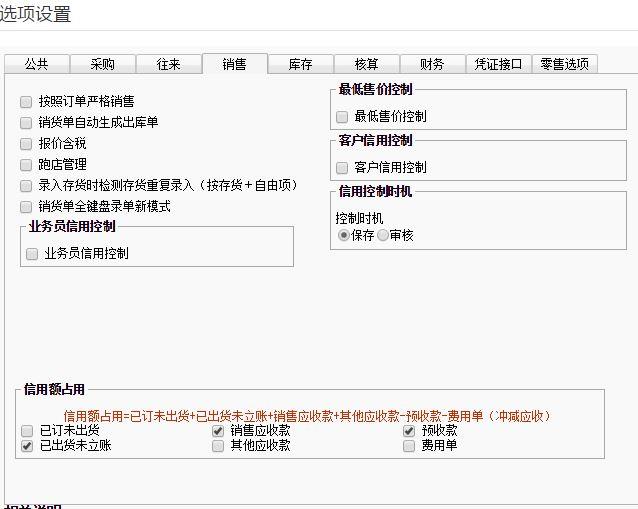Enable 按照订单严格销售 checkbox

point(26,102)
